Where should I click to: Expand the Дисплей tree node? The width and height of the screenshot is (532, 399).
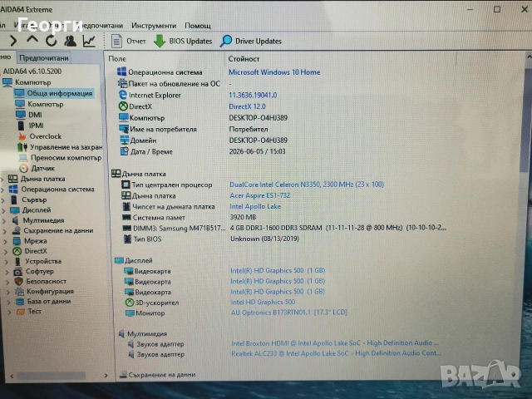click(x=3, y=210)
